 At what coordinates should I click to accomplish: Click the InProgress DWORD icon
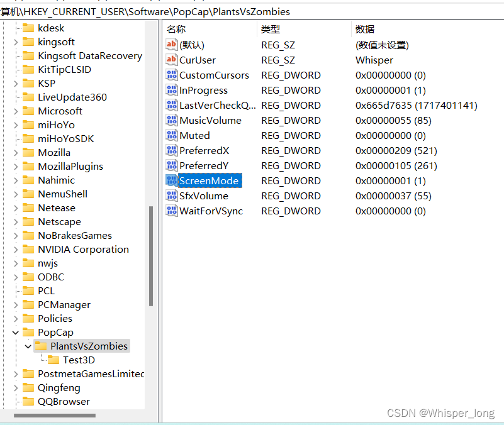171,90
